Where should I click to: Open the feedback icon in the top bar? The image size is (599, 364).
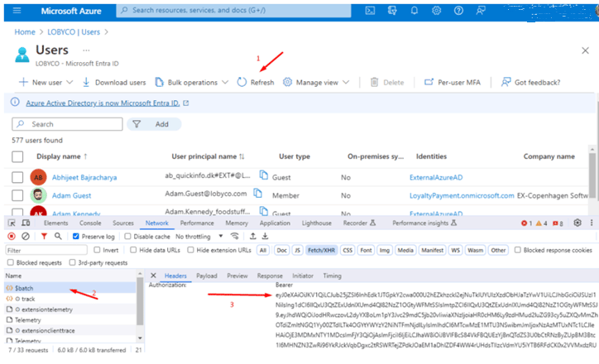tap(481, 11)
